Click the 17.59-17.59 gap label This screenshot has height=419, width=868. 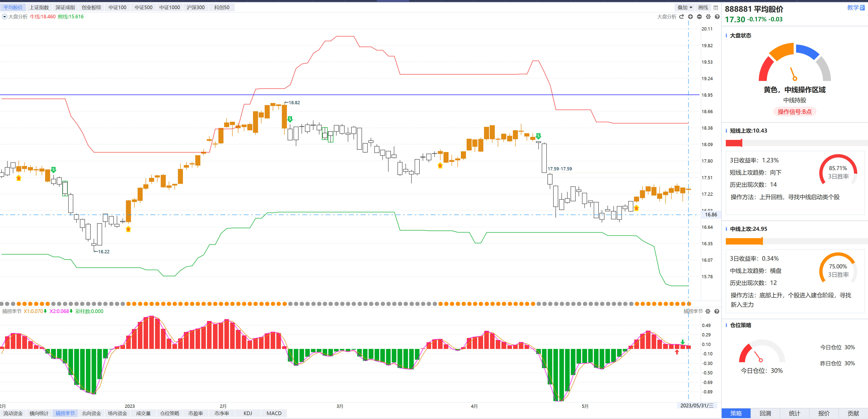click(560, 169)
